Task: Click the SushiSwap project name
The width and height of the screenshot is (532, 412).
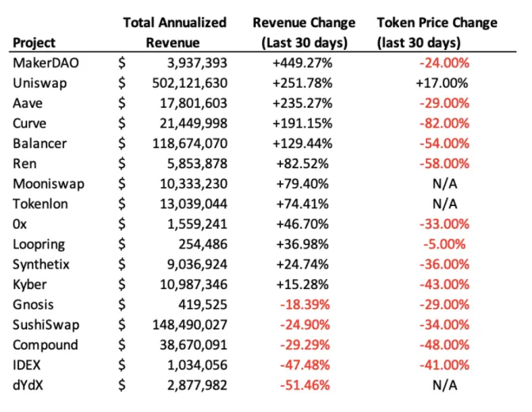Action: pyautogui.click(x=44, y=325)
